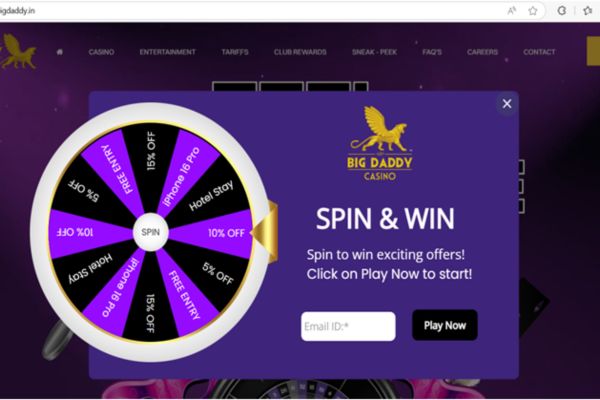Click the Play Now button
Screen dimensions: 600x400
445,325
